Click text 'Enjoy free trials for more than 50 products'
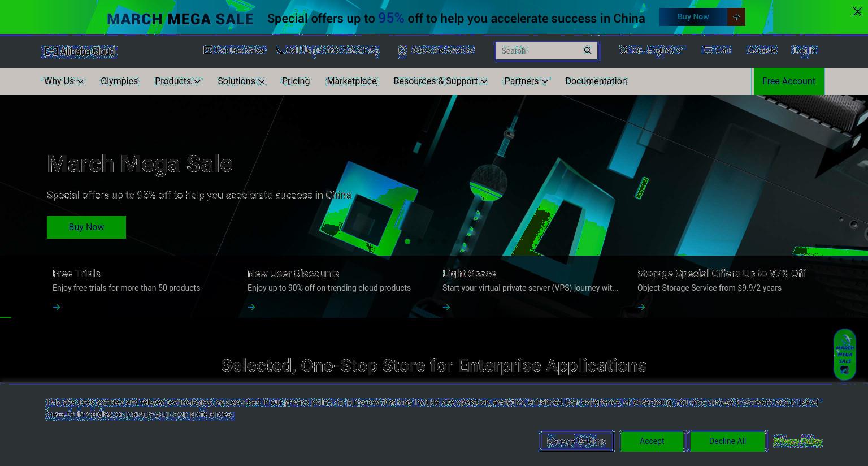 point(126,288)
